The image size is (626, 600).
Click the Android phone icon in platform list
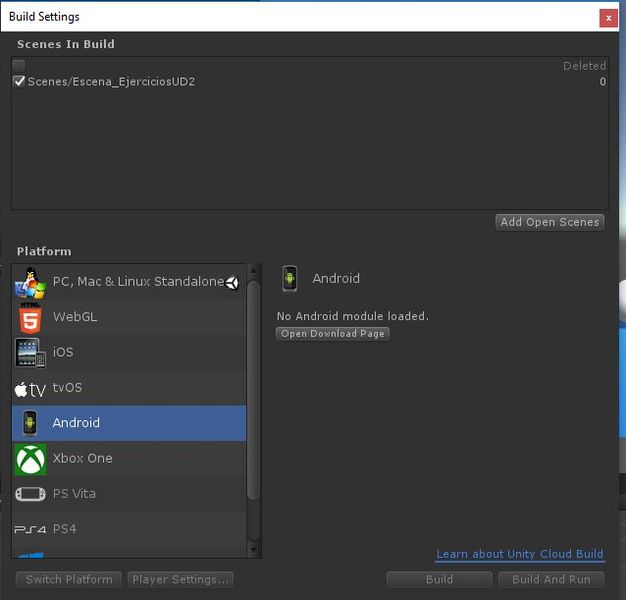30,423
